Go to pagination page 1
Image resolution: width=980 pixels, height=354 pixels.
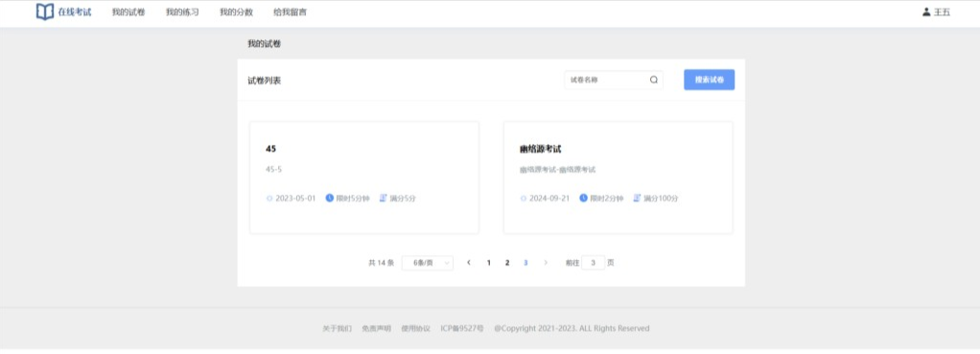489,263
